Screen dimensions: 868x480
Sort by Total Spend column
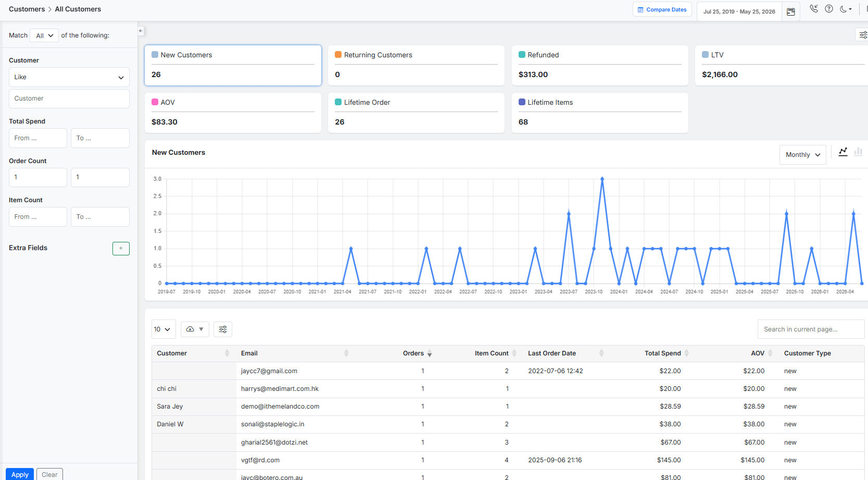tap(687, 353)
